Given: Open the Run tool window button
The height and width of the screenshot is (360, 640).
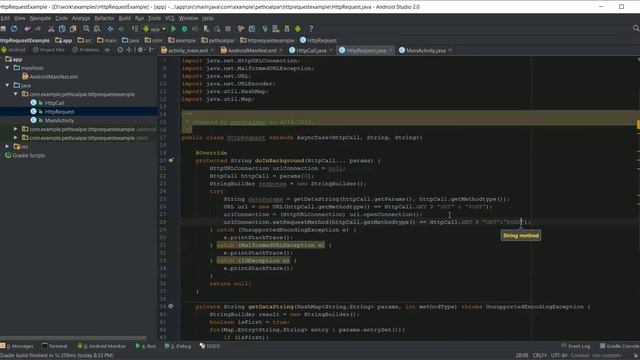Looking at the screenshot, I should click(146, 346).
